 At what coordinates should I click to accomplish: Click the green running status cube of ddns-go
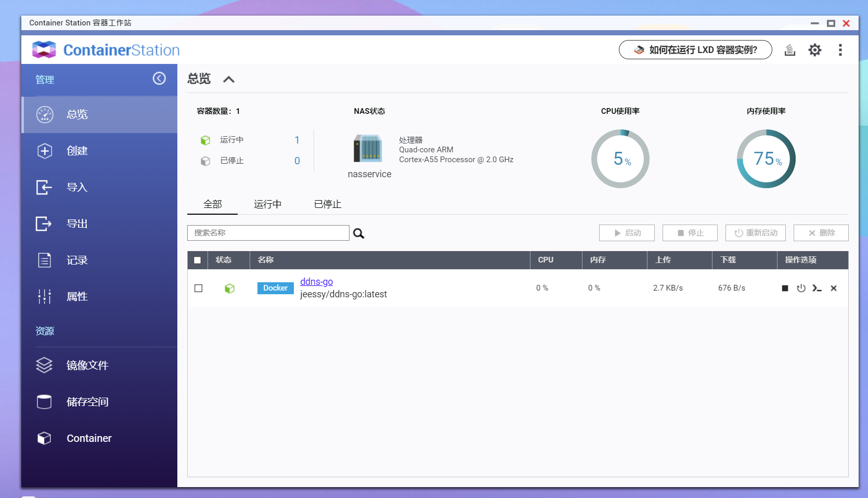pyautogui.click(x=229, y=288)
